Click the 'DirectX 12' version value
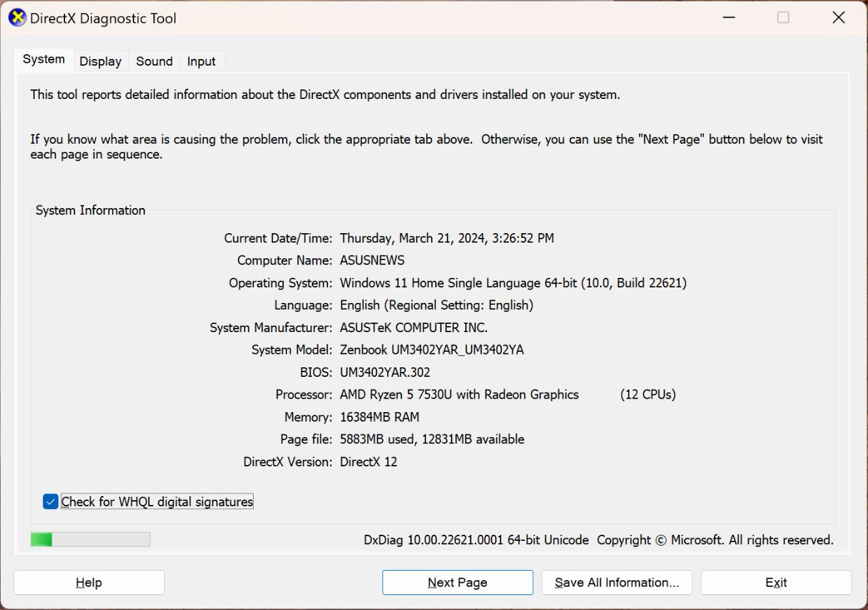The width and height of the screenshot is (868, 610). (x=368, y=462)
